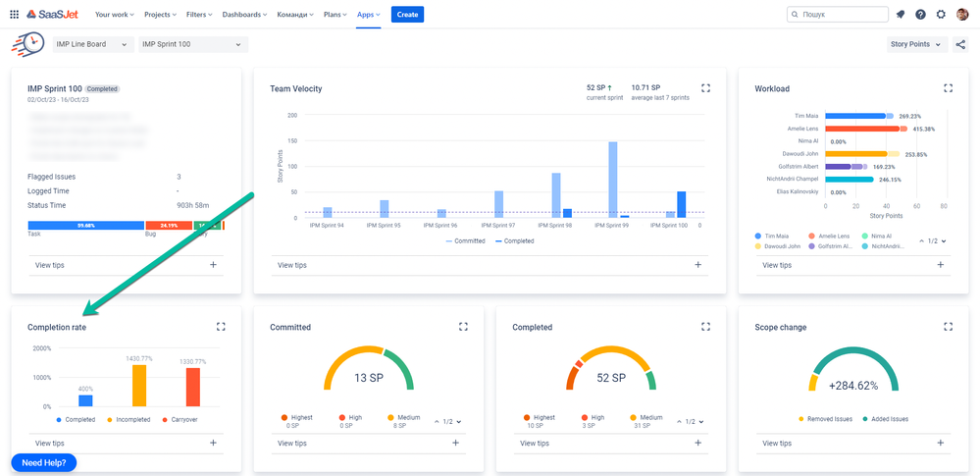Open the Story Points dropdown
980x476 pixels.
pyautogui.click(x=916, y=44)
